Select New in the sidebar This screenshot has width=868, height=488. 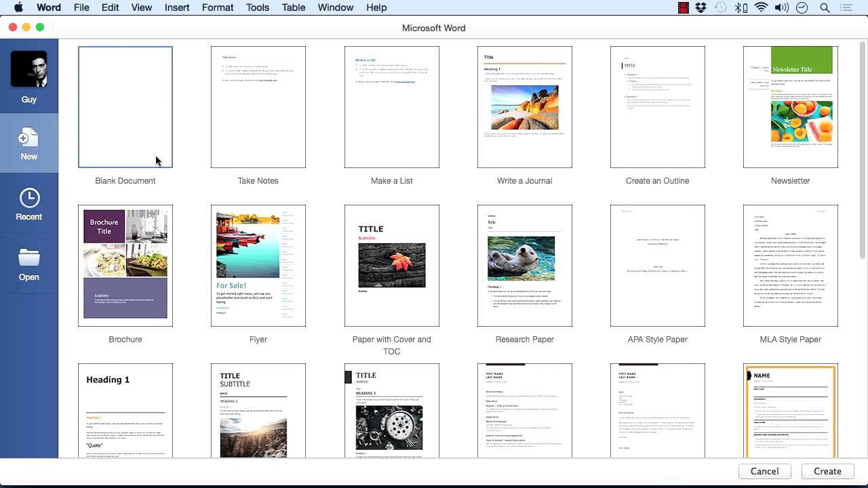28,143
